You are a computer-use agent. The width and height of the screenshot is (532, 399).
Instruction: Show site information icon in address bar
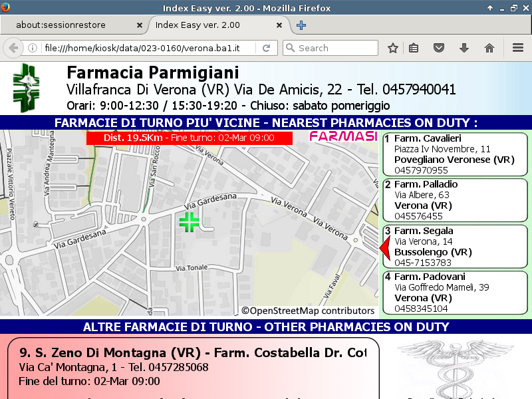pos(33,48)
